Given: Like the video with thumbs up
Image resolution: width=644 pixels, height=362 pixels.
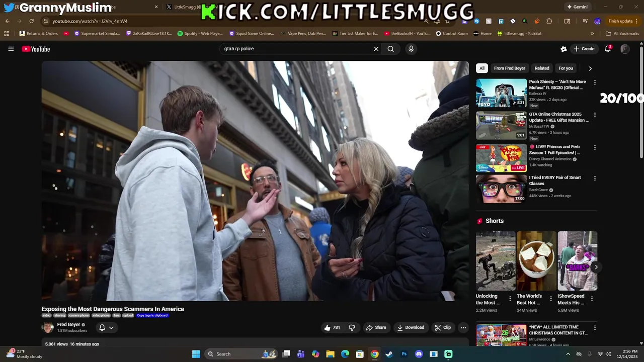Looking at the screenshot, I should point(332,327).
